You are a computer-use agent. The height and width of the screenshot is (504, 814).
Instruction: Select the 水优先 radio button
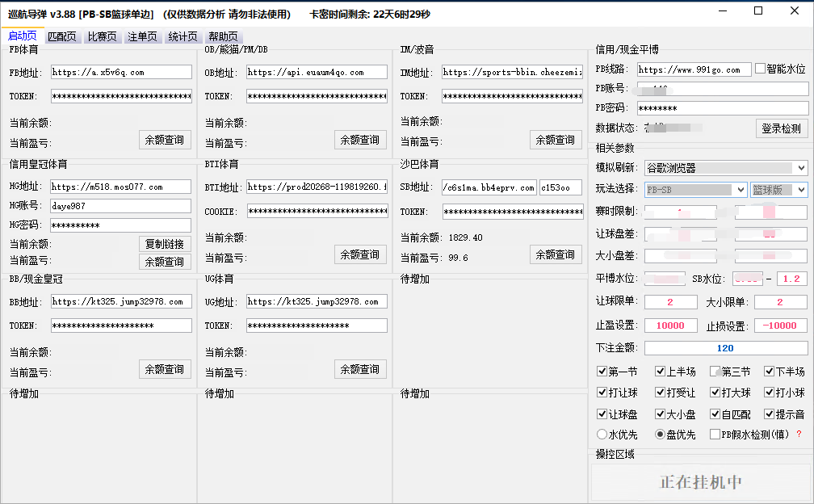602,434
